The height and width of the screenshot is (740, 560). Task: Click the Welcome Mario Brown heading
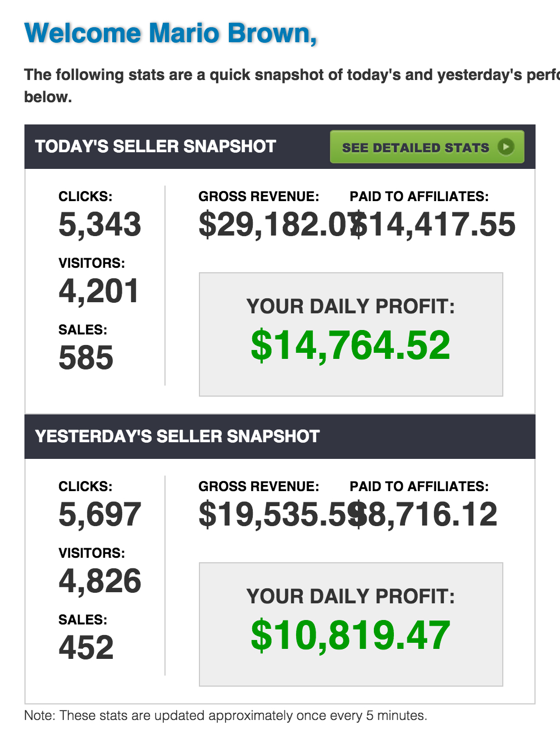point(171,33)
